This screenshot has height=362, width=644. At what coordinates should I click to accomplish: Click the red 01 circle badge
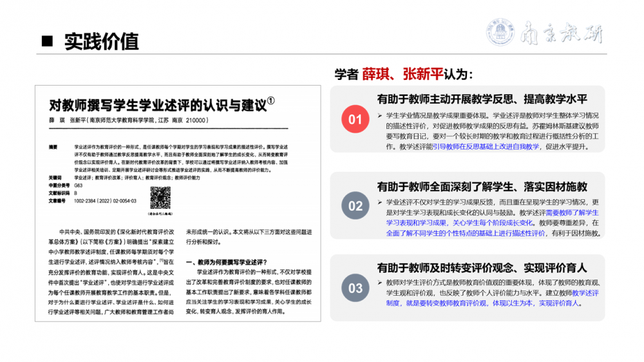(355, 119)
